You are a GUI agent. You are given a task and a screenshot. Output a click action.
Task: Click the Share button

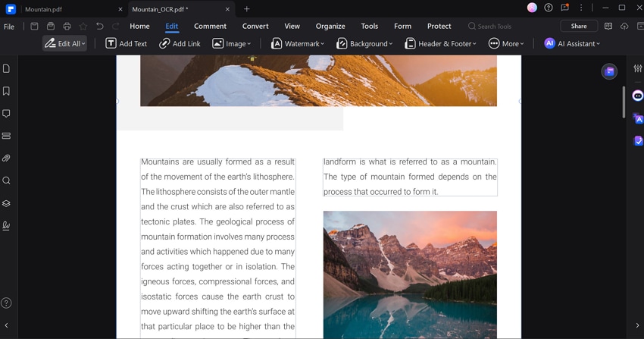click(x=579, y=26)
